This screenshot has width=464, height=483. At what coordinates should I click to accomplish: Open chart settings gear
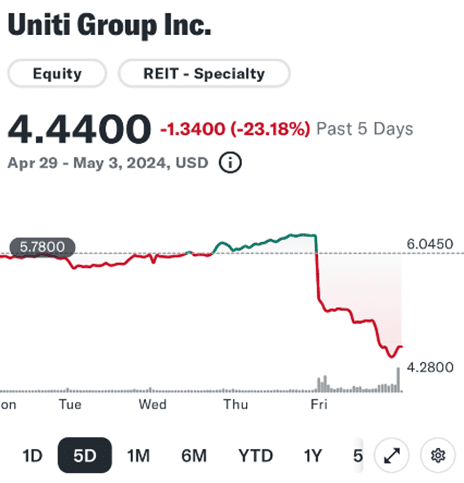[x=438, y=455]
